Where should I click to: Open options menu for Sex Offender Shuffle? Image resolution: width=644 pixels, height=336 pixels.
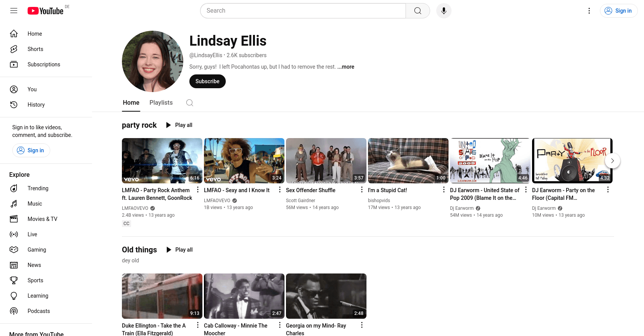point(361,190)
